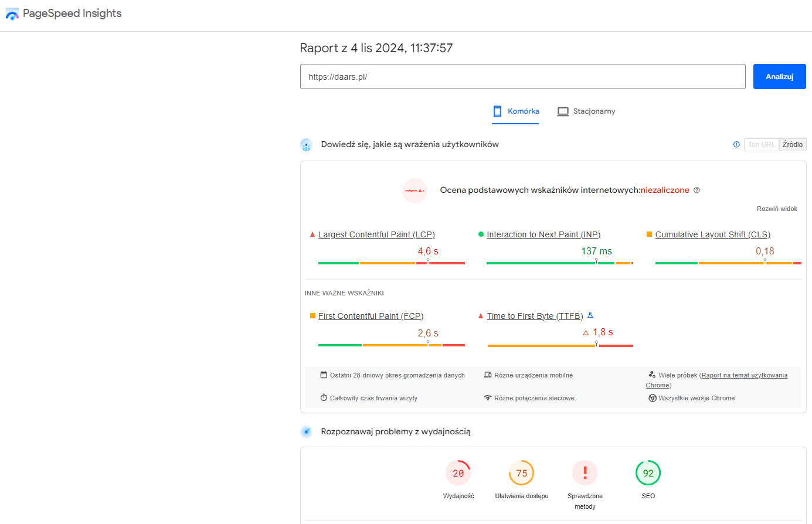
Task: Click the devices icon for mobile devices
Action: tap(488, 375)
